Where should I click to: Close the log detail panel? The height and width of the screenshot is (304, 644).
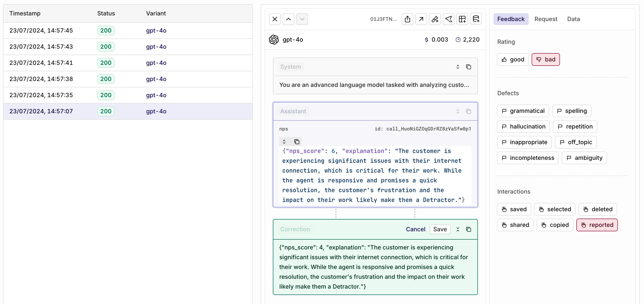tap(275, 19)
